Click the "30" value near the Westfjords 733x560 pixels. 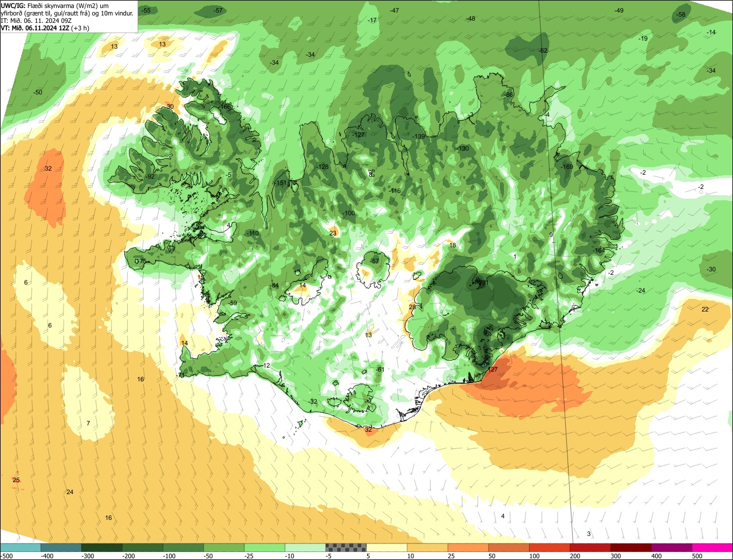[x=170, y=107]
